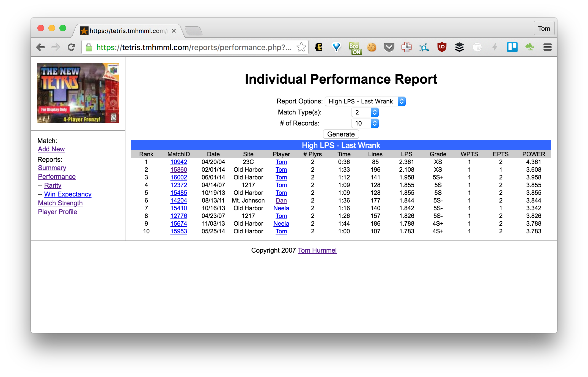588x377 pixels.
Task: Reload the page with refresh icon
Action: [x=72, y=47]
